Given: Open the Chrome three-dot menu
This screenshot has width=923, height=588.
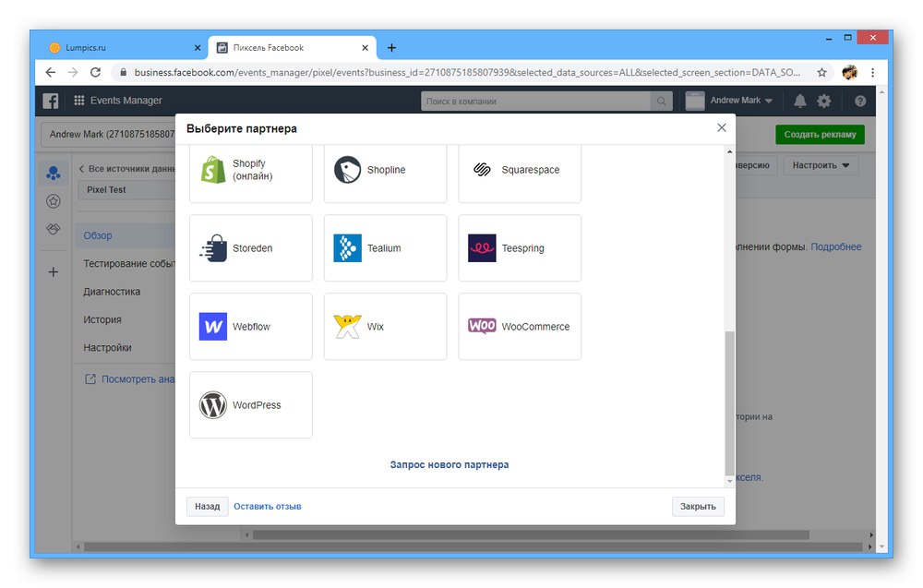Looking at the screenshot, I should (x=873, y=72).
